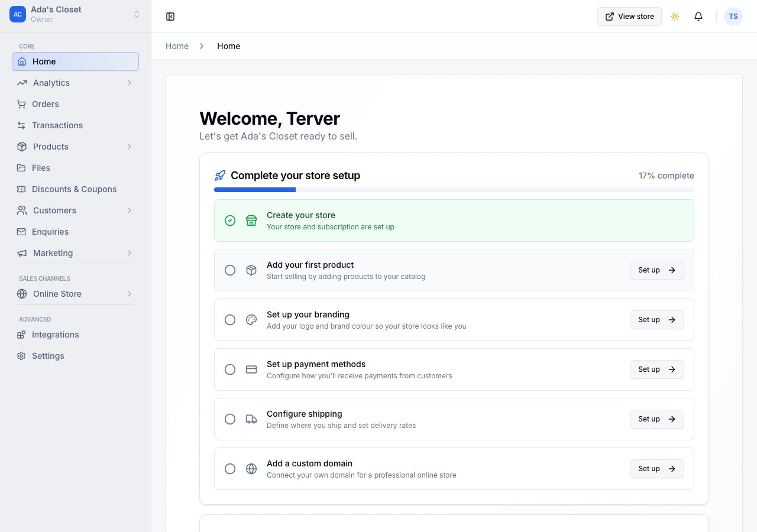Click the Discounts & Coupons ticket icon
The height and width of the screenshot is (532, 757).
(x=21, y=189)
